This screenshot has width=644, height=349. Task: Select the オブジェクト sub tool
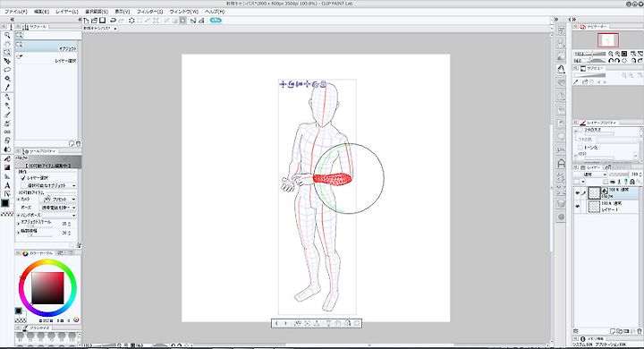coord(47,46)
